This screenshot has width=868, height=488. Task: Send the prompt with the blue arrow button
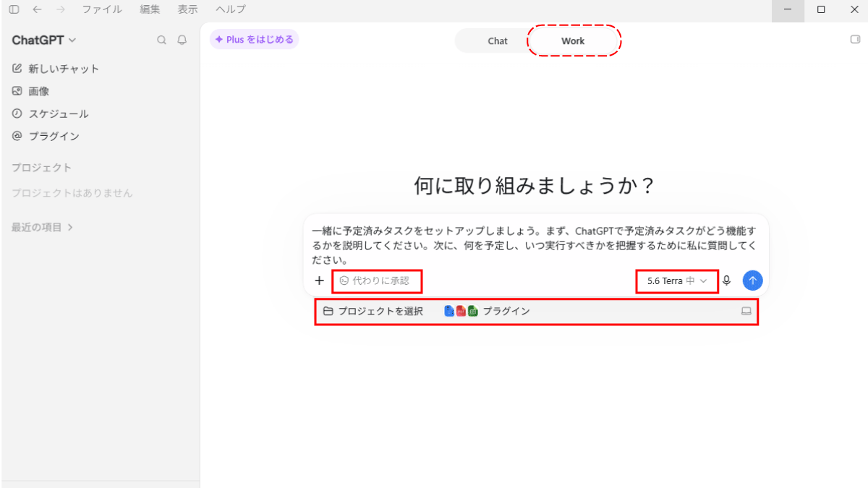(752, 281)
